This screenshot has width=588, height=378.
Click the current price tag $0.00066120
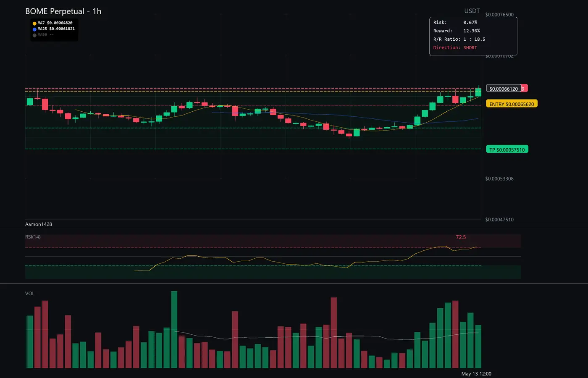click(504, 89)
